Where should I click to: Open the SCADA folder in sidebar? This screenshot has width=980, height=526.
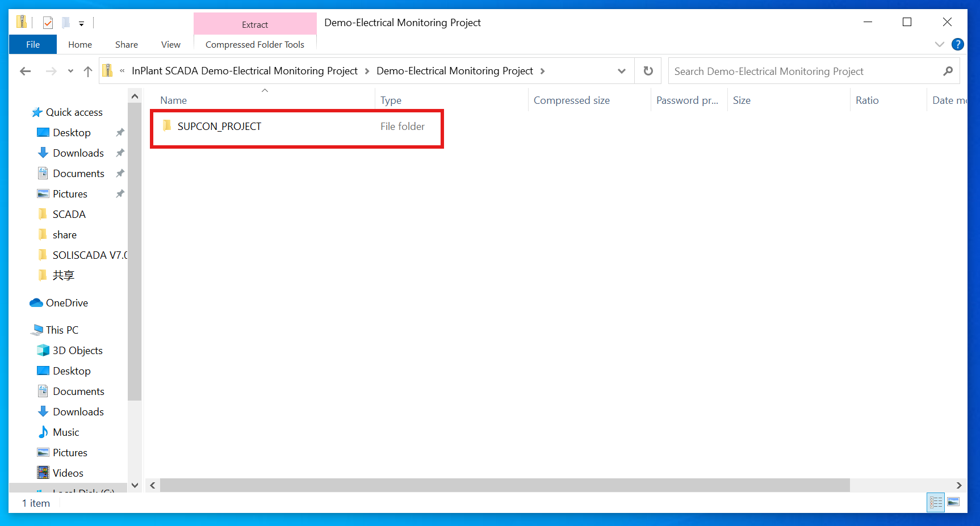[69, 214]
